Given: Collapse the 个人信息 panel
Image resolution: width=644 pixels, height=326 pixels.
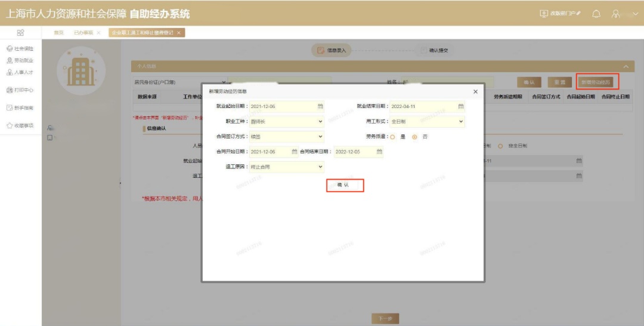Looking at the screenshot, I should [x=626, y=66].
